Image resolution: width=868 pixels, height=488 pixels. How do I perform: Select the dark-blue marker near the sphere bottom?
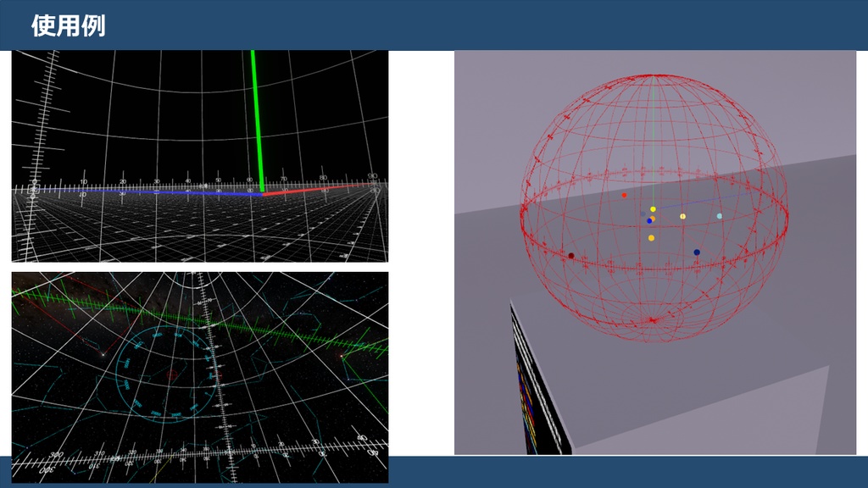(x=697, y=252)
